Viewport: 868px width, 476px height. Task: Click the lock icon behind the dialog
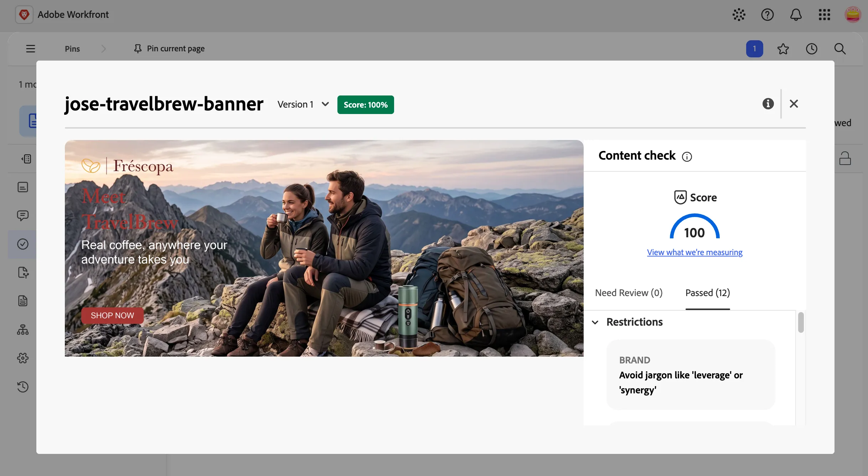[845, 158]
